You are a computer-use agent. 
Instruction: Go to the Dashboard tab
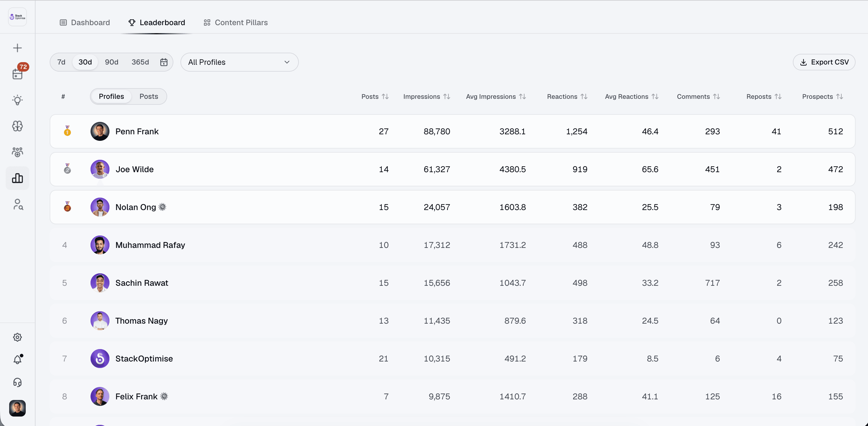(x=85, y=22)
